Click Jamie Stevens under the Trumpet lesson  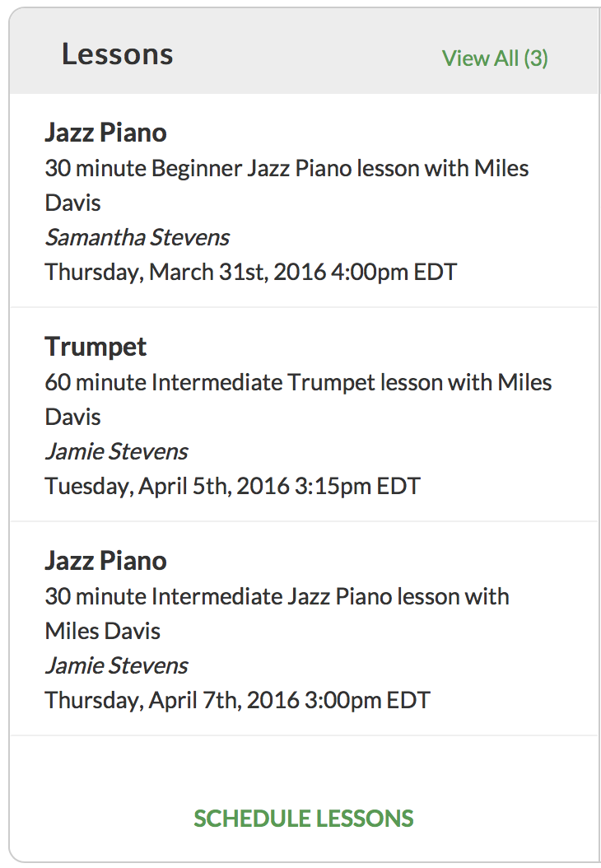(116, 452)
